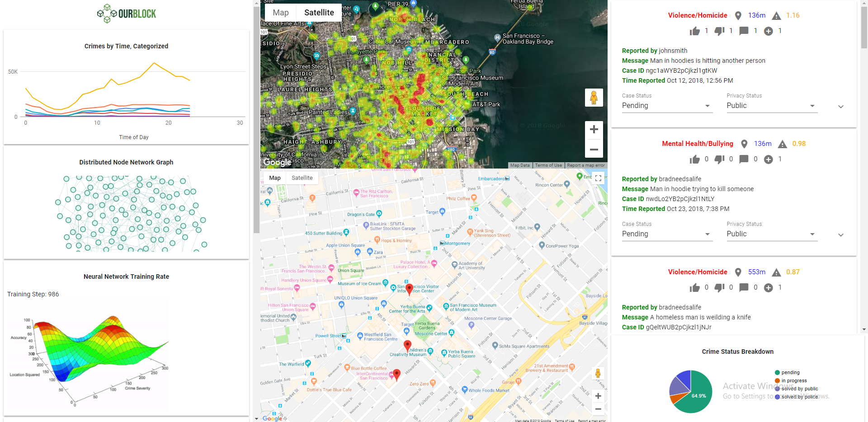Click the Case ID ngc1aWYB2pCjkzl1gtKW text
The width and height of the screenshot is (868, 422).
[x=670, y=70]
